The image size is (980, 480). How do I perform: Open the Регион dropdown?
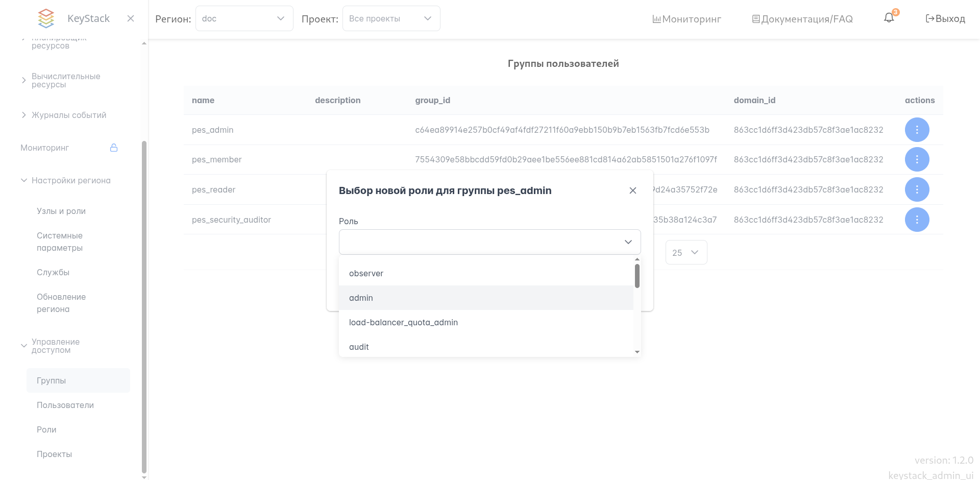pyautogui.click(x=244, y=18)
